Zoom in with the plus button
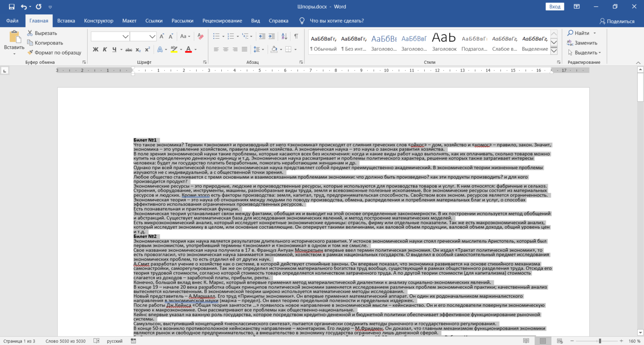The width and height of the screenshot is (644, 345). [621, 341]
